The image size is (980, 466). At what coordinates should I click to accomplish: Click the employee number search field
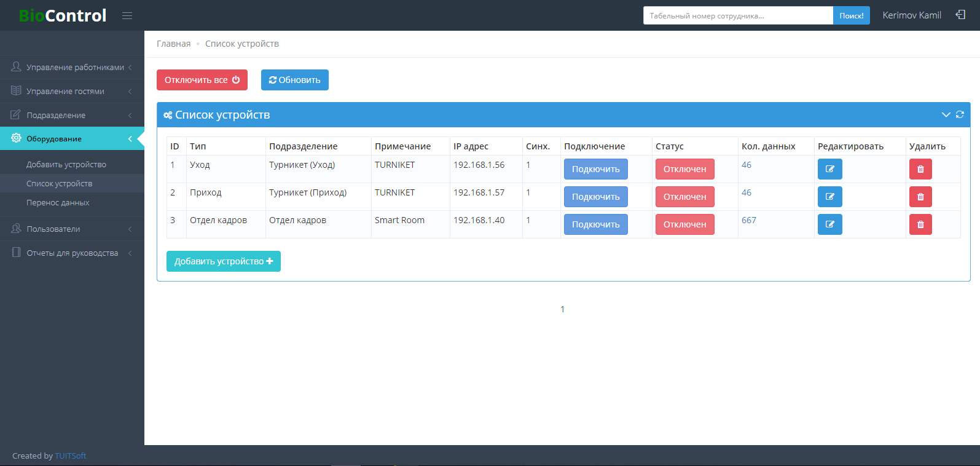pos(737,16)
